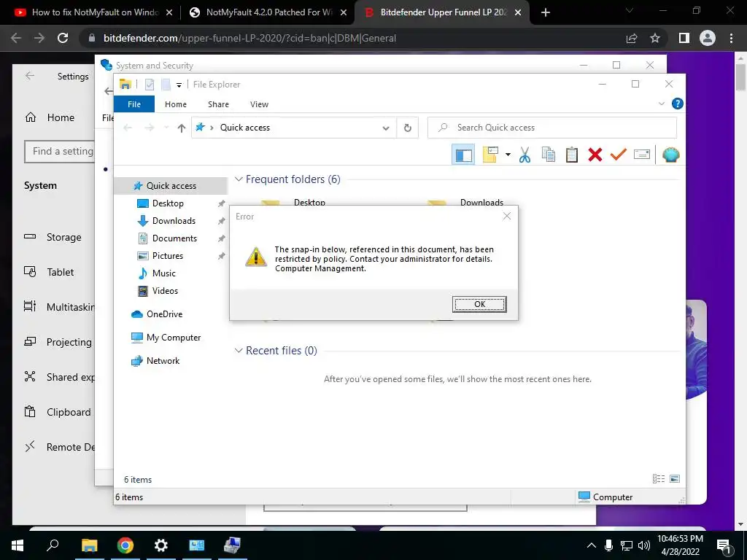Bookmark this page with the star
This screenshot has width=747, height=560.
click(x=655, y=38)
